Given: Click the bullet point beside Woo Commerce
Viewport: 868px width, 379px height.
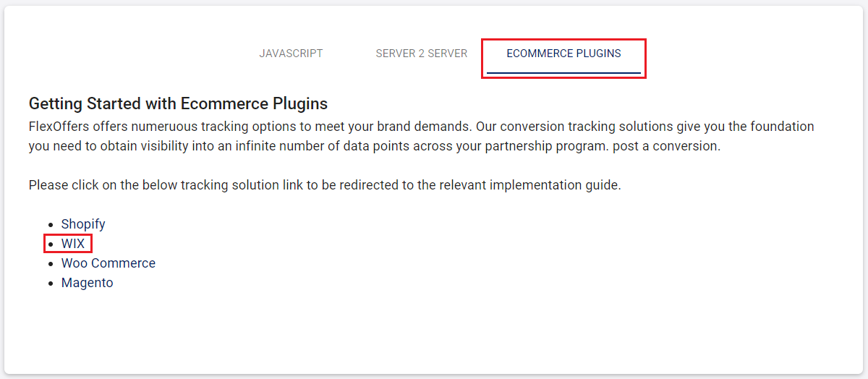Looking at the screenshot, I should (x=51, y=264).
